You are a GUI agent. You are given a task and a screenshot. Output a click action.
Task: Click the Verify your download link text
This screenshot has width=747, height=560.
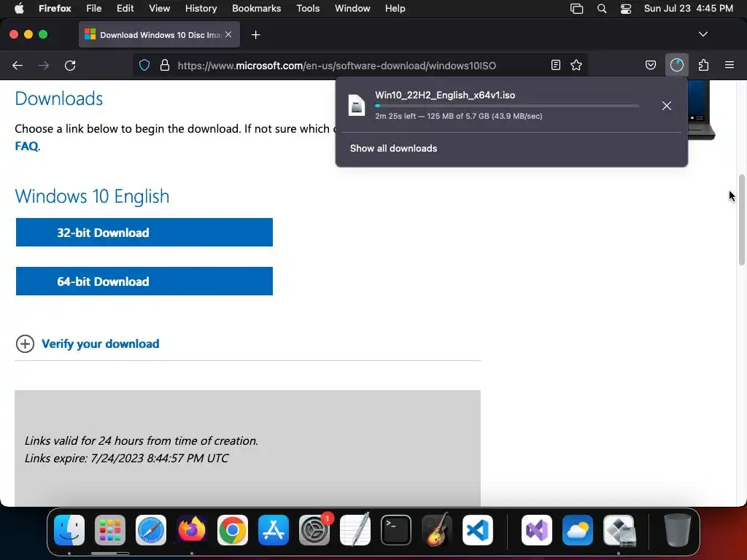[x=101, y=344]
